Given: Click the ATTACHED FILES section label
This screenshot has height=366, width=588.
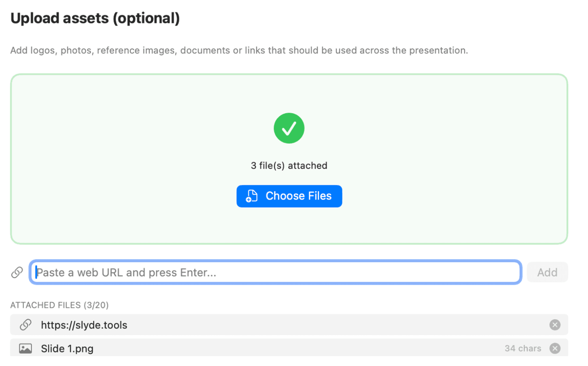Looking at the screenshot, I should tap(46, 305).
